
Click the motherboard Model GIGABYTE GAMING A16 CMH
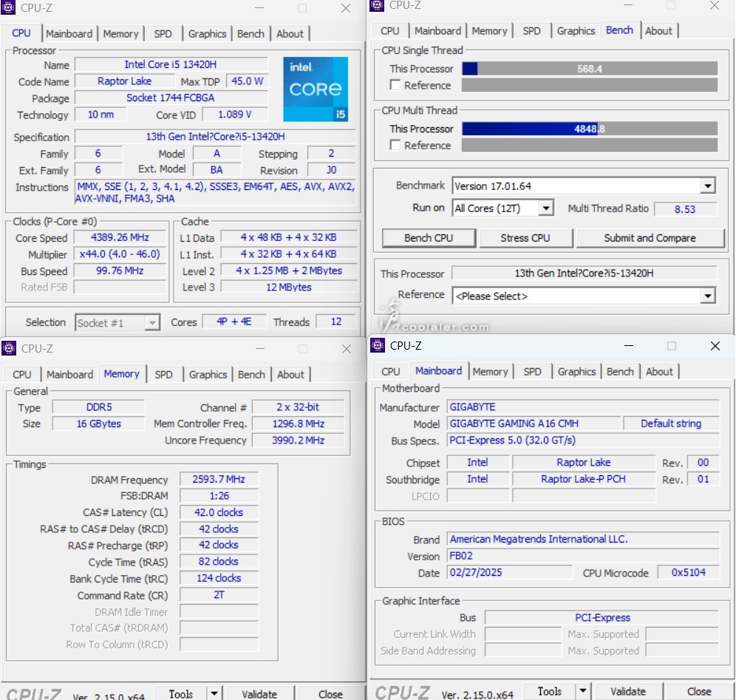534,424
